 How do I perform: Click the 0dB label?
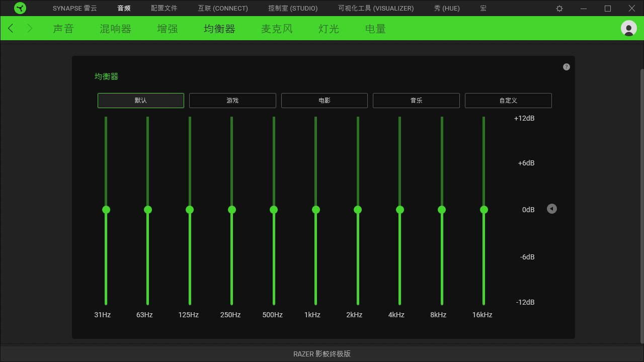pos(528,210)
